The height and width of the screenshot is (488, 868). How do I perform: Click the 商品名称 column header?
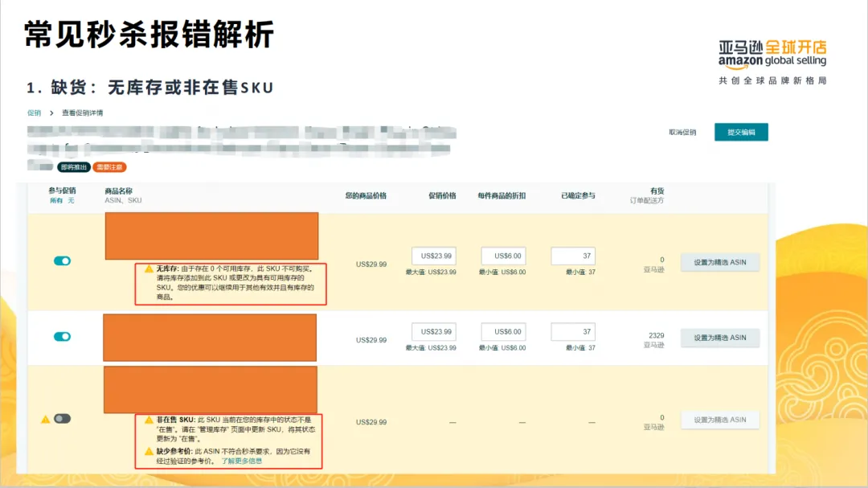pyautogui.click(x=118, y=191)
